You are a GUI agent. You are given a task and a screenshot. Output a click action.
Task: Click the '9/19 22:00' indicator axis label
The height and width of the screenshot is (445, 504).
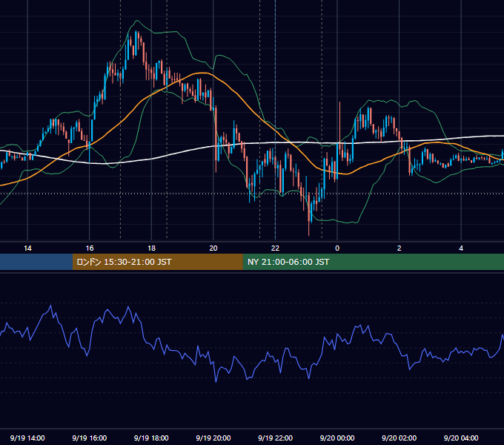pyautogui.click(x=276, y=438)
